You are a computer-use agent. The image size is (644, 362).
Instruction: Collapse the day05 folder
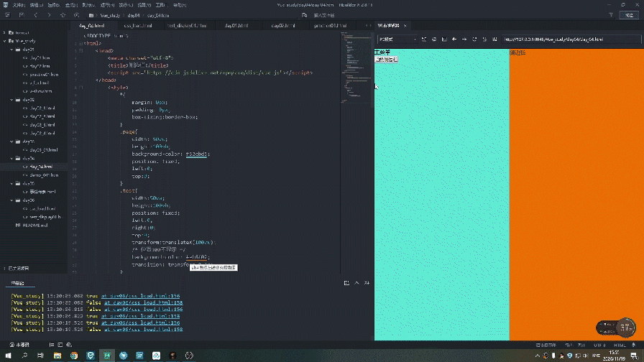click(x=12, y=183)
